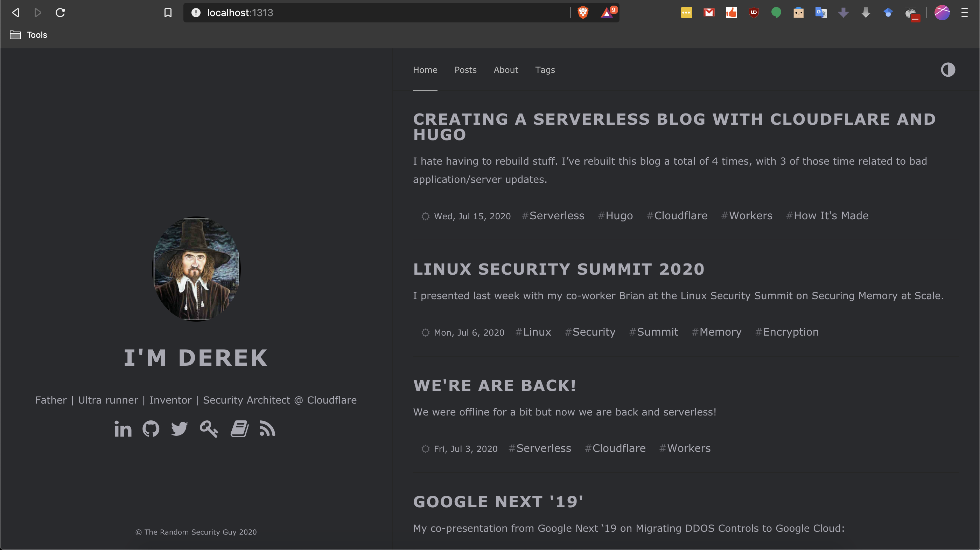This screenshot has width=980, height=550.
Task: Open the #How It's Made tag
Action: (827, 215)
